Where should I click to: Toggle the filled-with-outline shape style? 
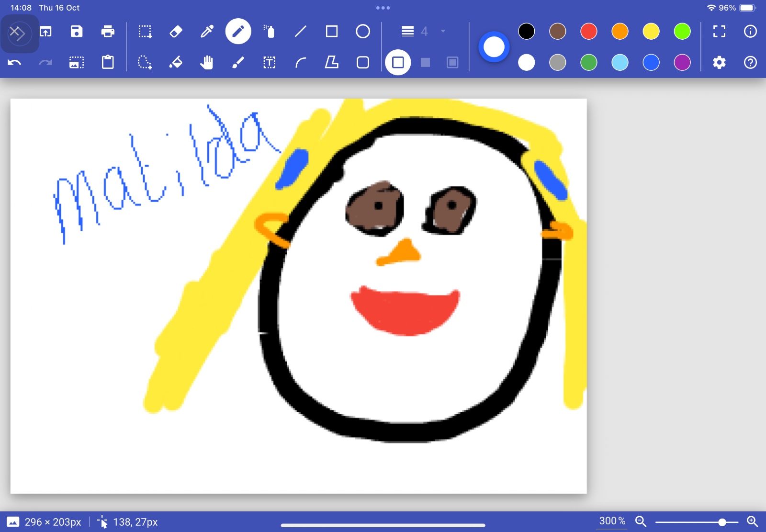click(452, 62)
